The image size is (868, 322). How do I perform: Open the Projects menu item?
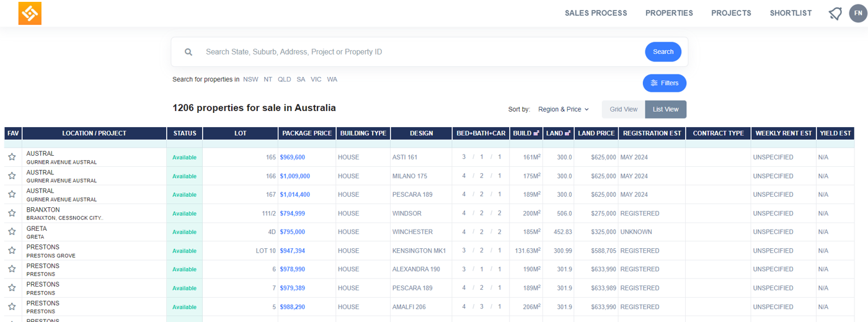point(731,13)
